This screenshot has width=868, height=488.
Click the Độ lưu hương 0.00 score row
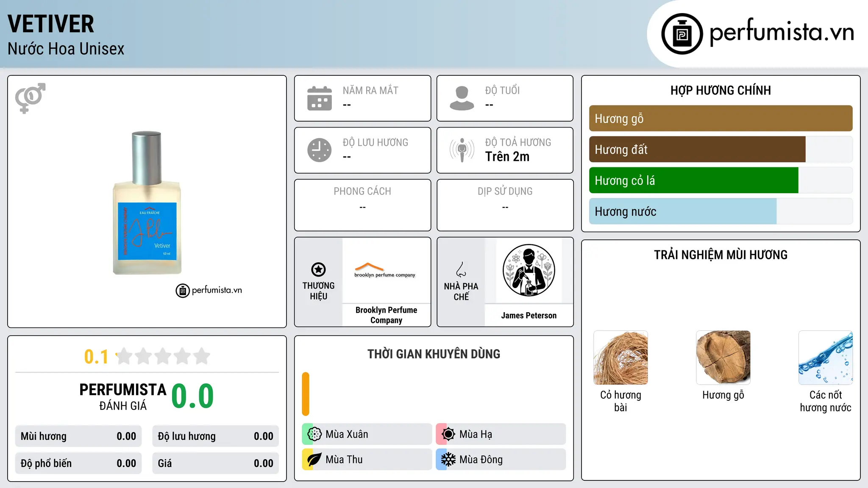click(x=215, y=436)
